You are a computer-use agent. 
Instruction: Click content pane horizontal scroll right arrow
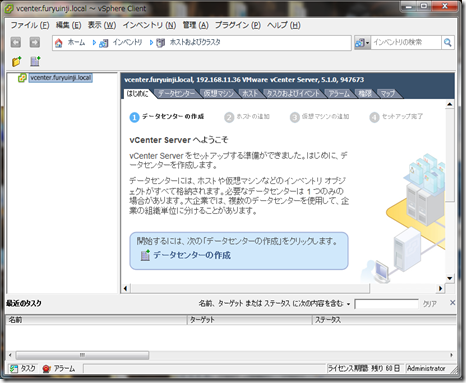pos(441,288)
